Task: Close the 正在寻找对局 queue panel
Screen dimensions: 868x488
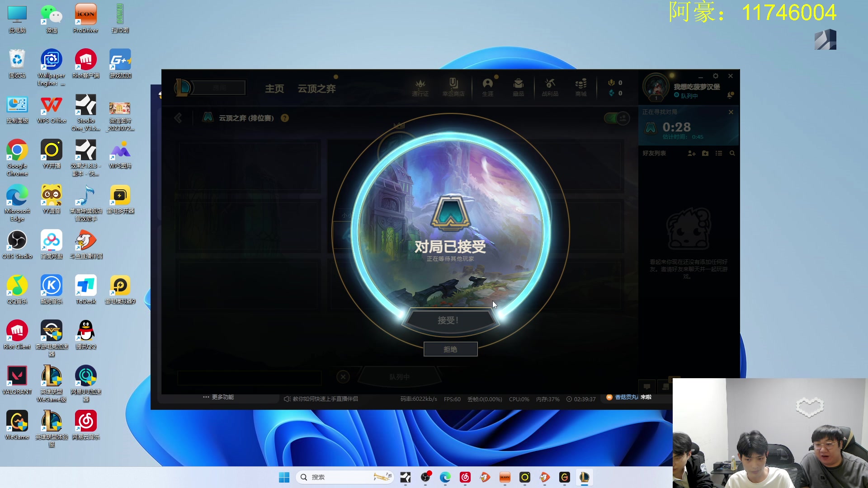Action: point(731,112)
